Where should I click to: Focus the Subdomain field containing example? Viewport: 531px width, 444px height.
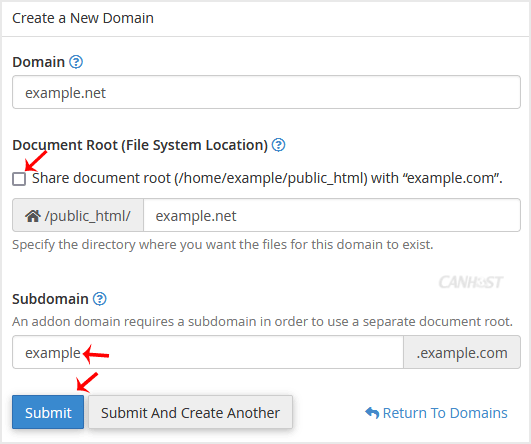208,352
